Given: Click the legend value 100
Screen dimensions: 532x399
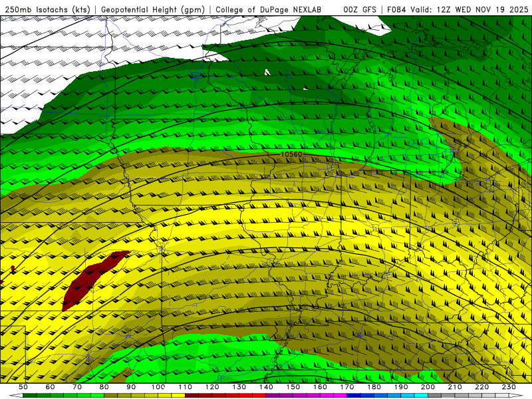Looking at the screenshot, I should point(158,387).
